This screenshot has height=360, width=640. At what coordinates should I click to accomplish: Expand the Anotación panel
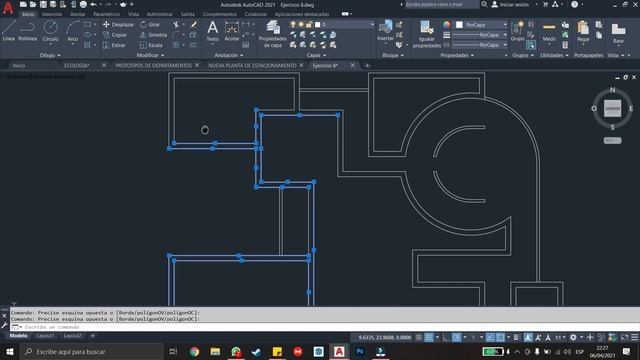(229, 55)
